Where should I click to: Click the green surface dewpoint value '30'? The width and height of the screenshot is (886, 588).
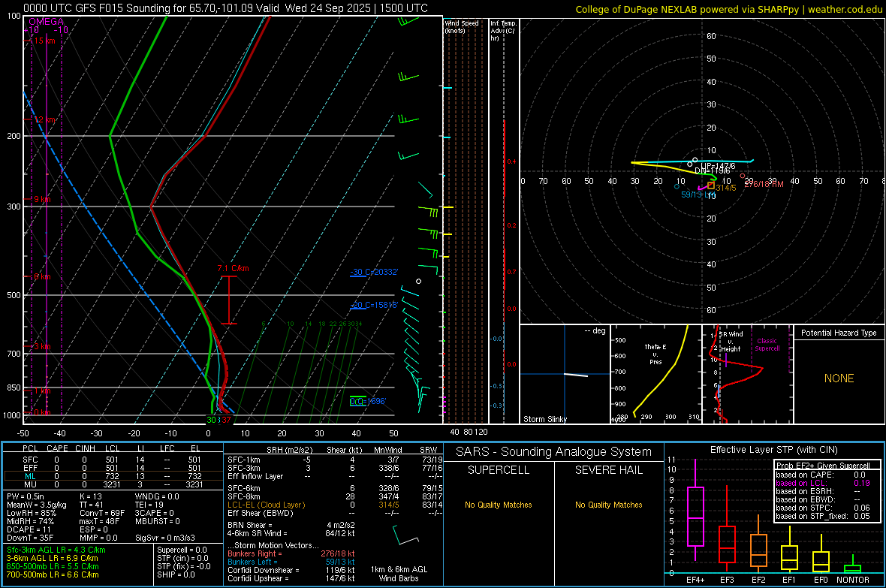[211, 420]
